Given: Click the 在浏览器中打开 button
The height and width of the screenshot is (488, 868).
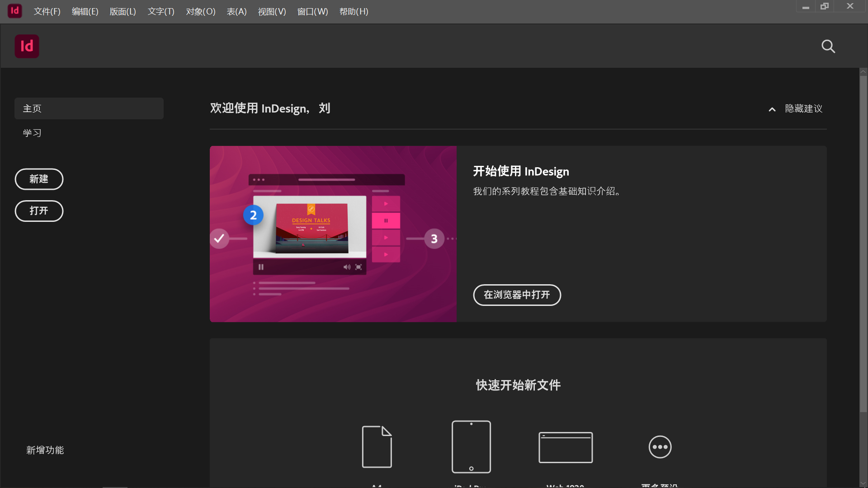Looking at the screenshot, I should click(x=517, y=295).
